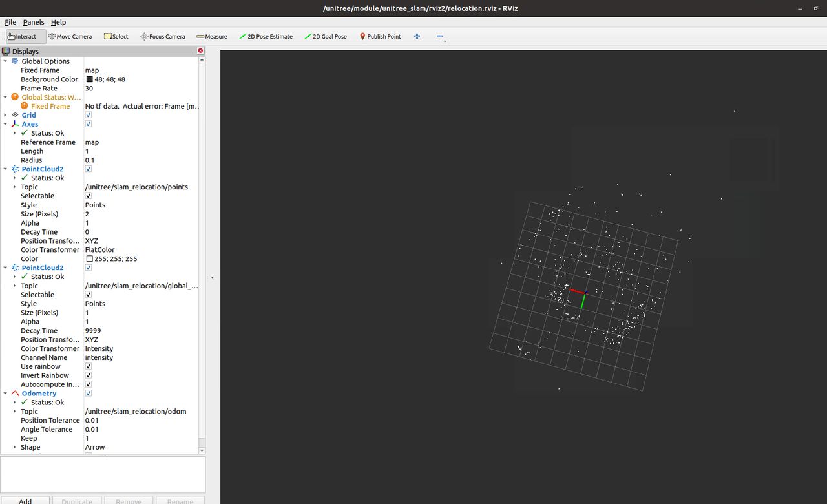Toggle the Axes display checkbox
Image resolution: width=827 pixels, height=504 pixels.
(x=89, y=124)
